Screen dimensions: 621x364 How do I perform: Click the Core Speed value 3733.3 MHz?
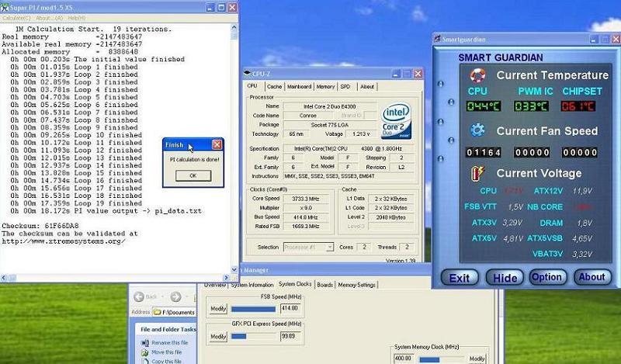coord(306,199)
